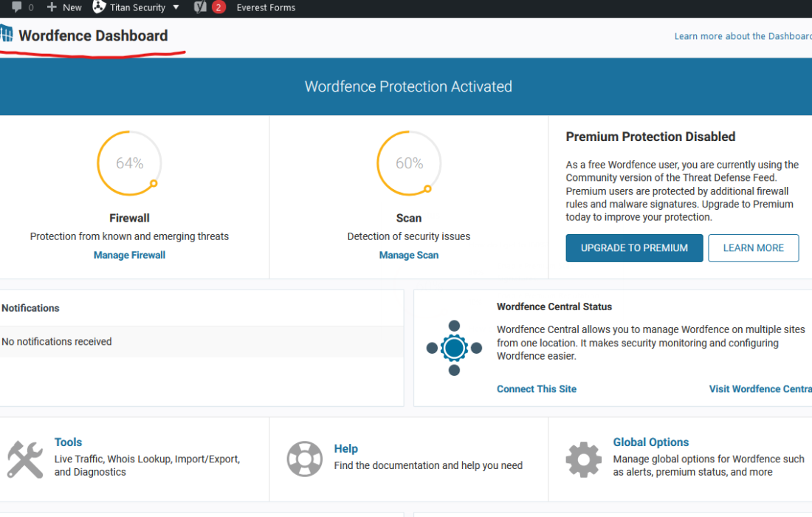
Task: Click the Global Options gear icon
Action: tap(584, 459)
